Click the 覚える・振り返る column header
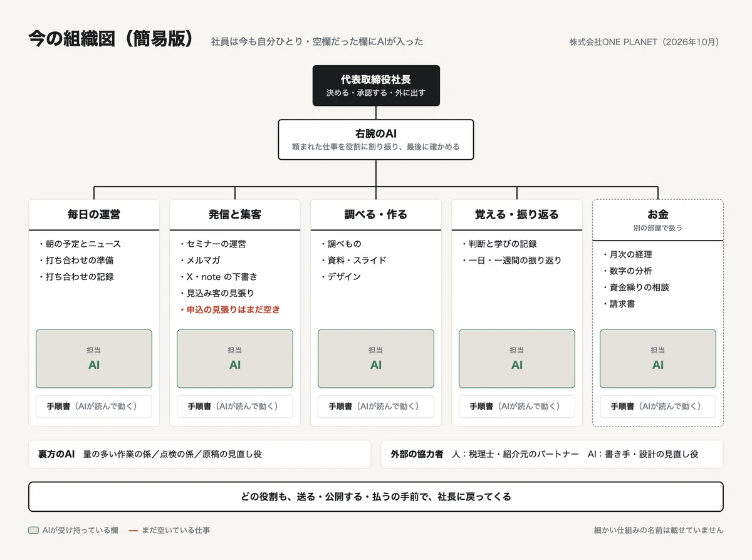Screen dimensions: 752x560 click(x=517, y=215)
